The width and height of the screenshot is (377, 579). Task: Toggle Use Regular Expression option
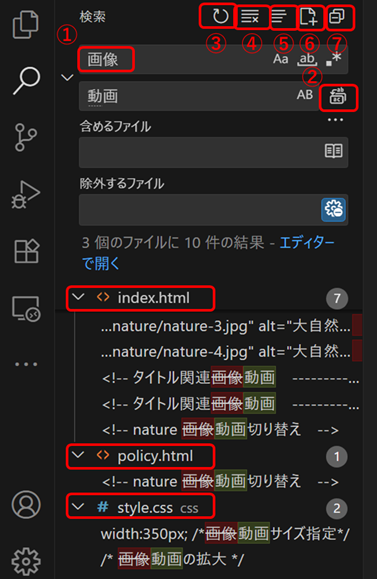point(333,59)
